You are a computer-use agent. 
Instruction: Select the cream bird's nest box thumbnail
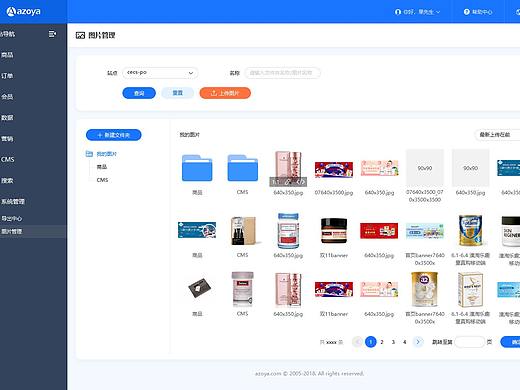[470, 289]
